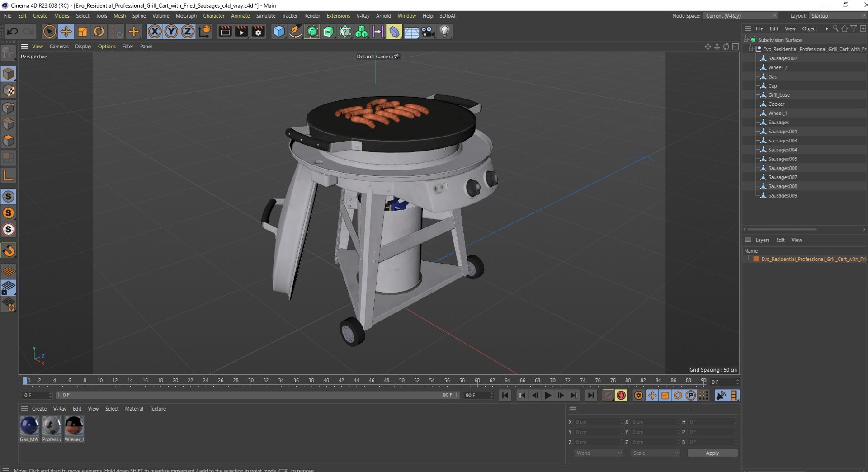Open the World coordinate dropdown
Viewport: 868px width, 472px height.
[x=599, y=453]
